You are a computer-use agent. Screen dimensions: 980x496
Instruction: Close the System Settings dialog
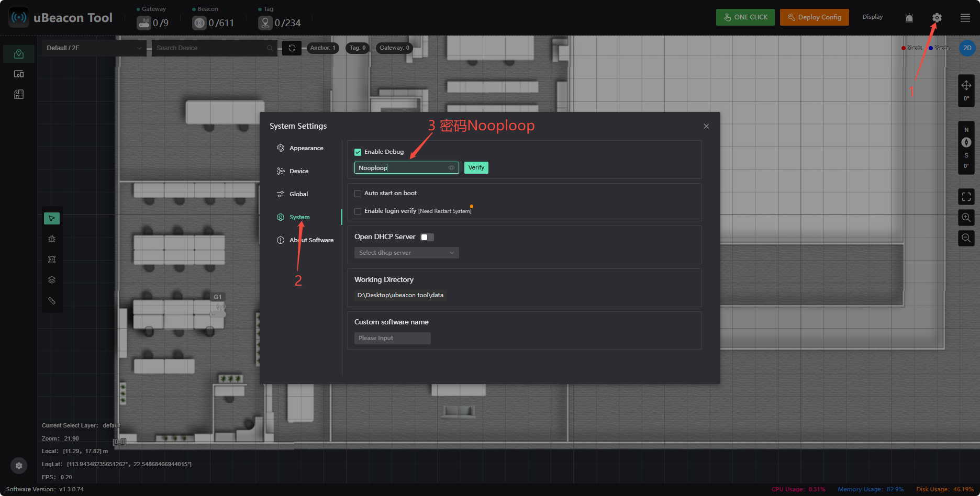[x=706, y=126]
